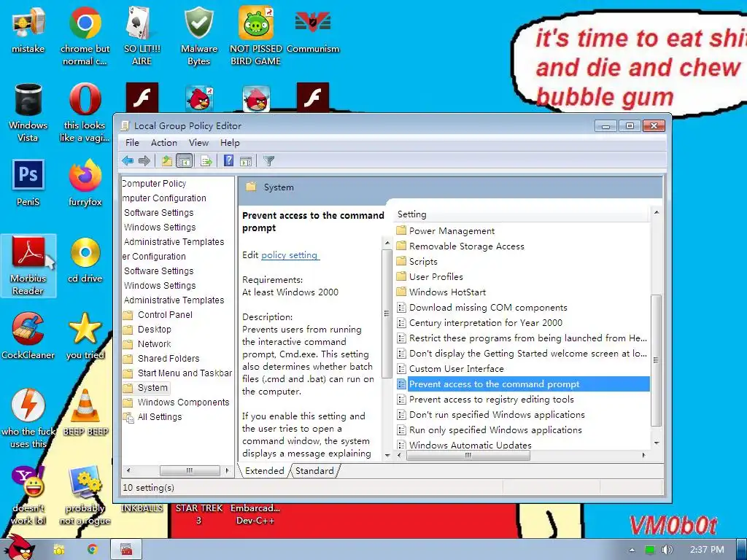Viewport: 747px width, 560px height.
Task: Select All Settings in the tree
Action: tap(160, 417)
